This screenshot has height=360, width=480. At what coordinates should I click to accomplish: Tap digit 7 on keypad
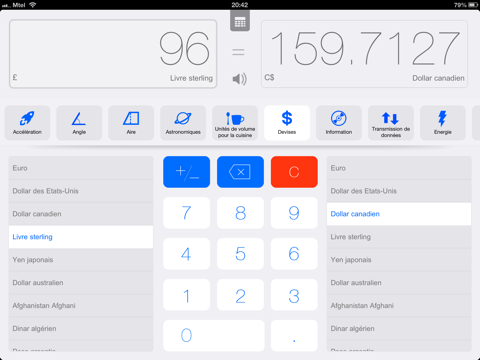coord(187,213)
